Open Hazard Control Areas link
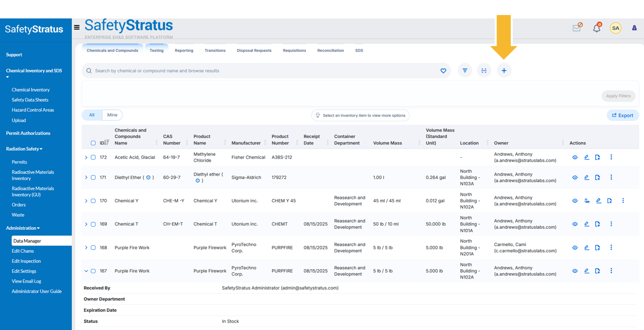Screen dimensions: 644x330 33,110
